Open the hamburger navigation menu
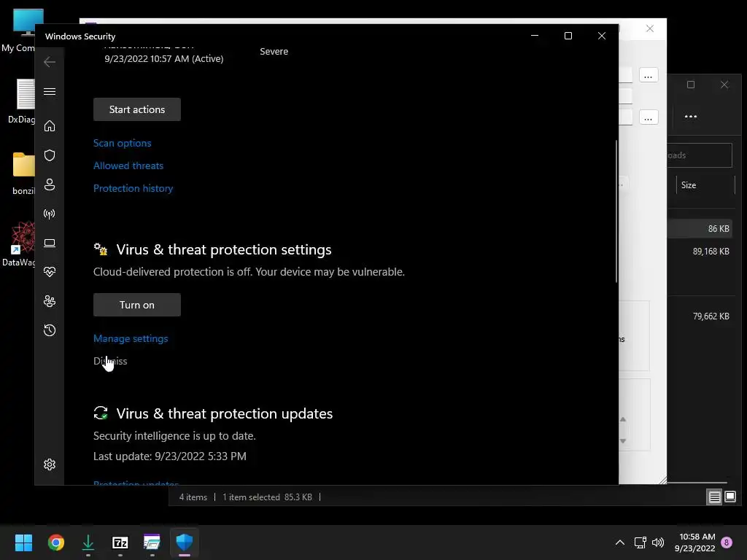747x560 pixels. [x=50, y=91]
